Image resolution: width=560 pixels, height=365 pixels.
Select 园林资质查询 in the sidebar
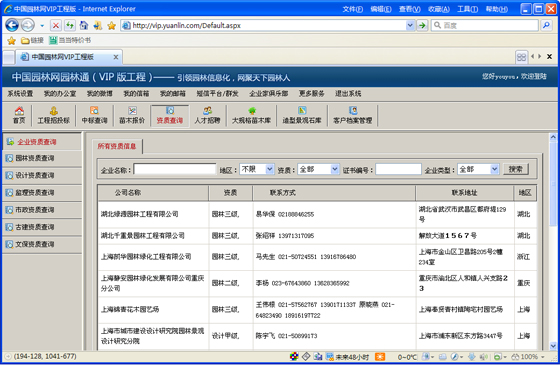pyautogui.click(x=42, y=158)
